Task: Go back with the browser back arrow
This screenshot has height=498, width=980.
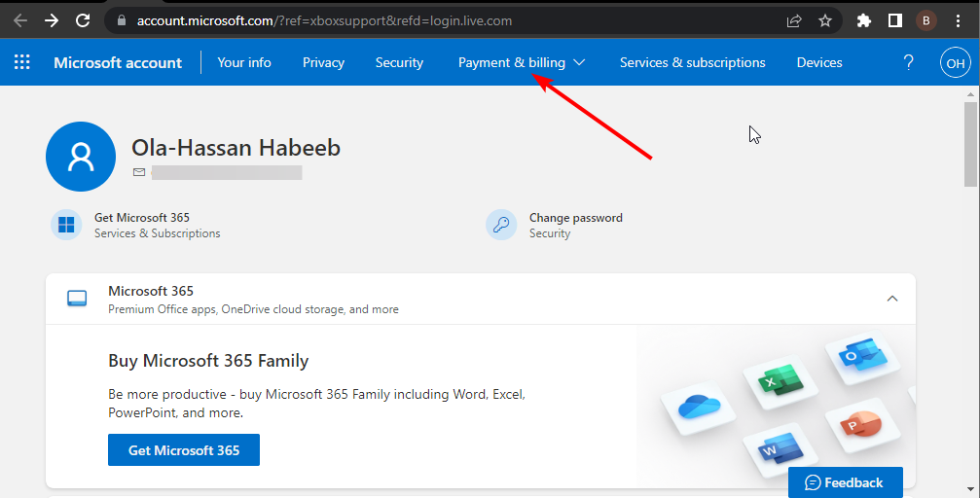Action: pos(20,20)
